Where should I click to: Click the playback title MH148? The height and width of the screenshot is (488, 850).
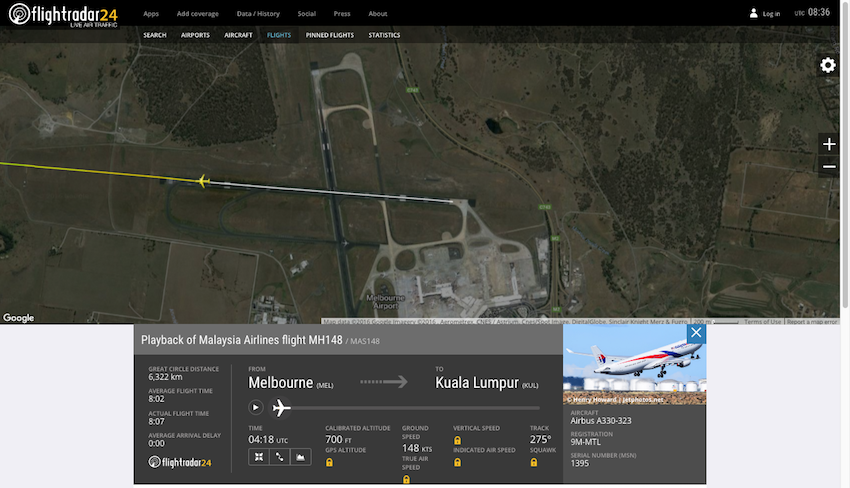coord(241,340)
